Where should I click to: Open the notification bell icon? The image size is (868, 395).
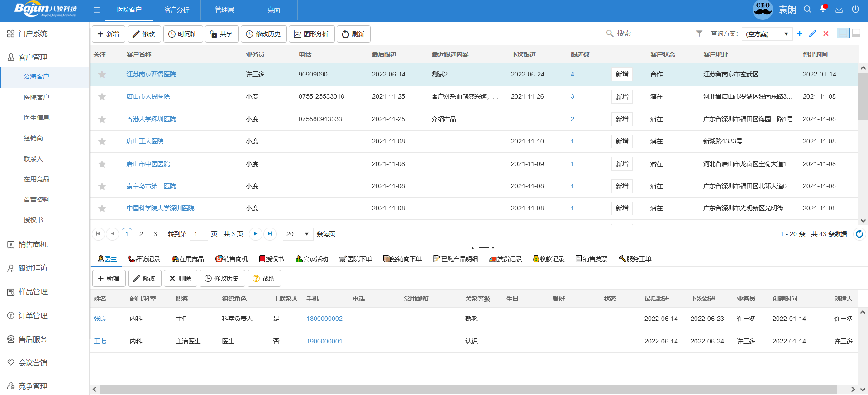pyautogui.click(x=823, y=9)
